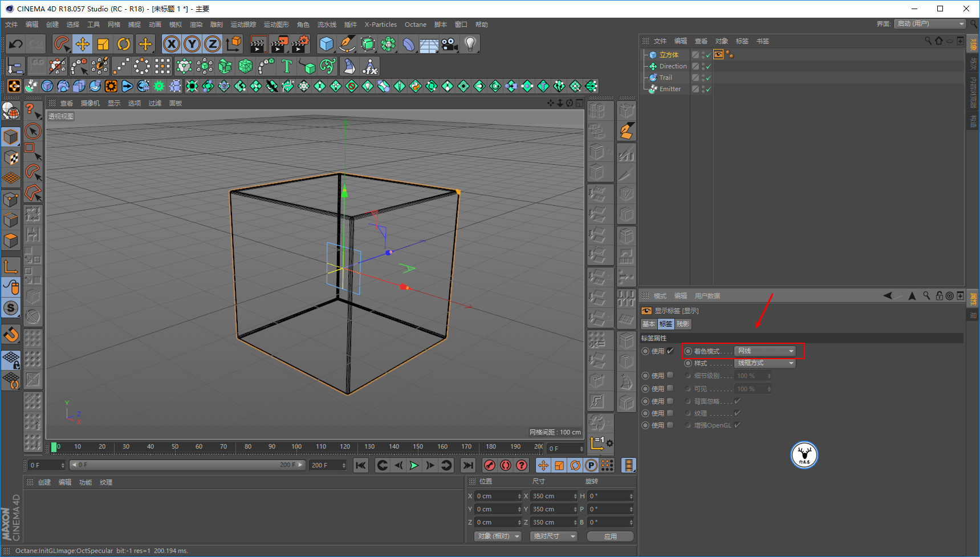Select Model mode cube icon in left sidebar

[11, 137]
